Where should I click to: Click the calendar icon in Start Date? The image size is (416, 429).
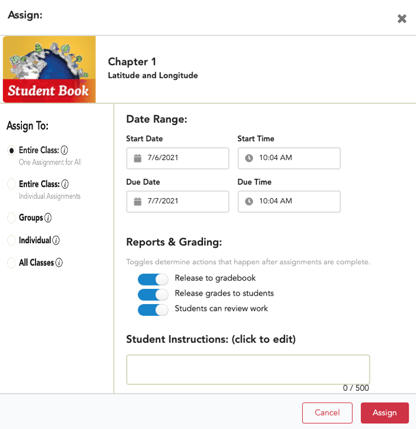(137, 158)
